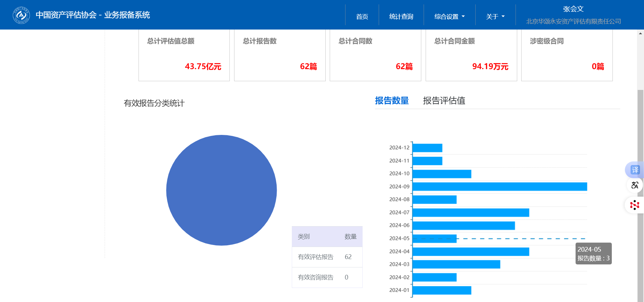Screen dimensions: 644x302
Task: Expand the 关于 dropdown menu
Action: click(495, 16)
